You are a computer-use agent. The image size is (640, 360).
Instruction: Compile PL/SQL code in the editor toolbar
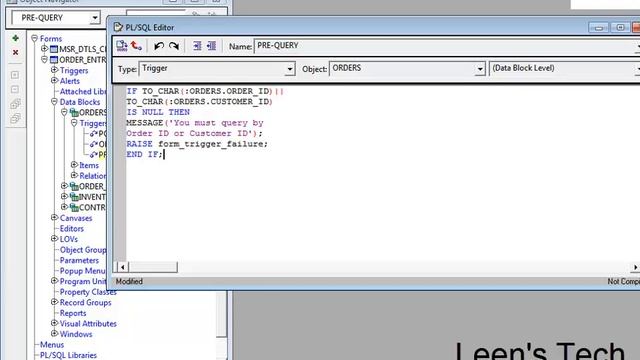pyautogui.click(x=122, y=46)
